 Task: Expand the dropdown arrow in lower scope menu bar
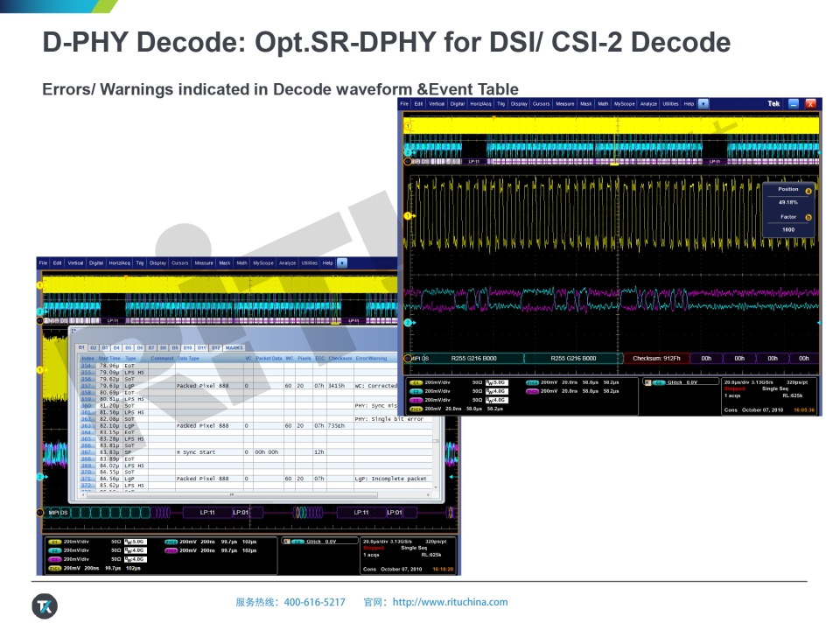pos(342,262)
